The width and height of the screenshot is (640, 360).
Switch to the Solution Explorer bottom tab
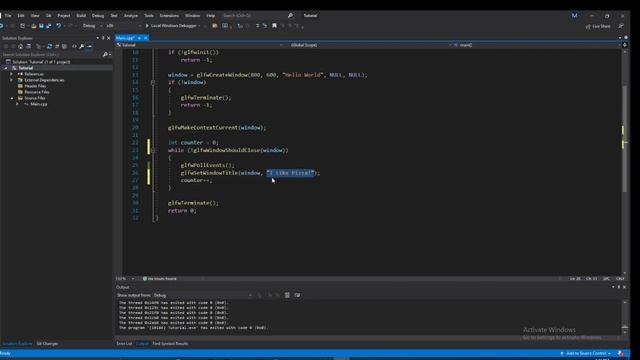point(17,344)
